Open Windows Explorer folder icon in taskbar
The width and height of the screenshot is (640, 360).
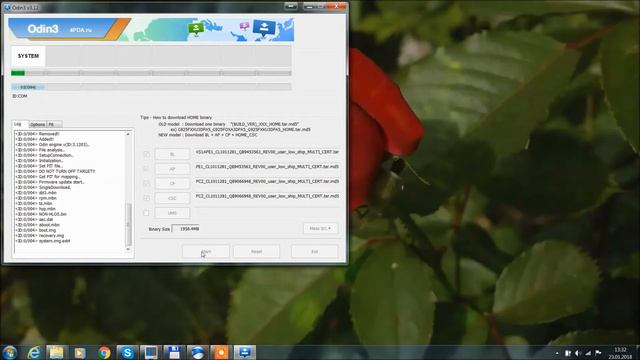(57, 353)
